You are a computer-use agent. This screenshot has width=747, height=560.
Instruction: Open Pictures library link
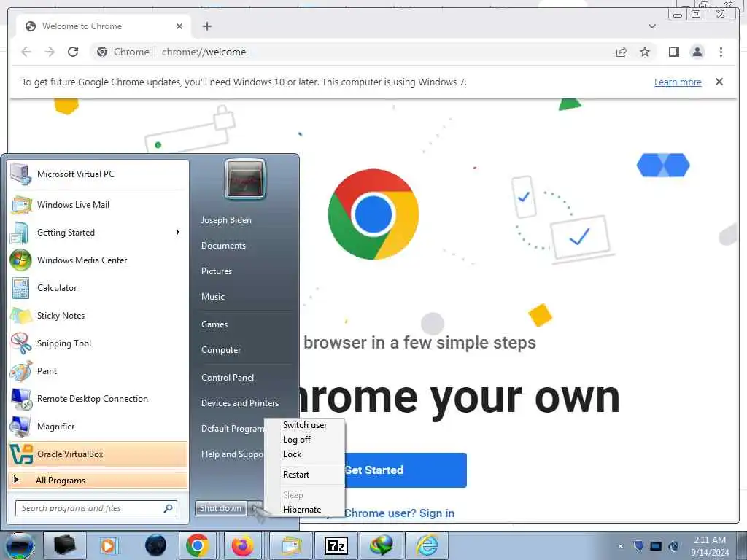(217, 271)
